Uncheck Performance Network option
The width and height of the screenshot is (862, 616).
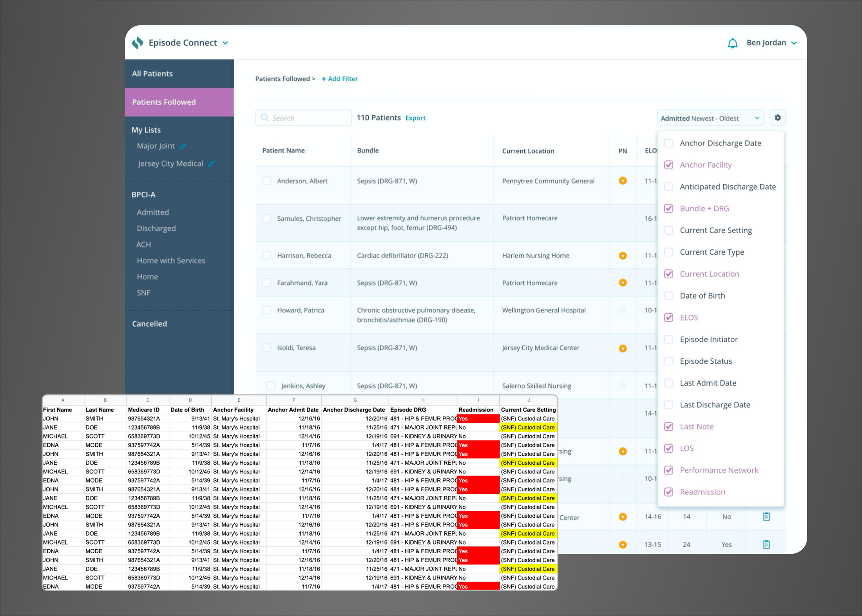click(x=669, y=470)
